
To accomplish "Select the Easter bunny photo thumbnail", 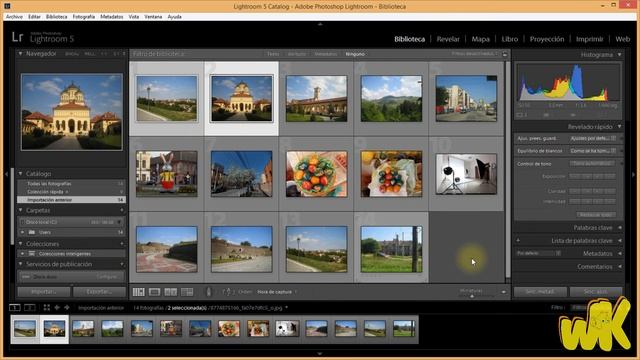I will pos(167,174).
